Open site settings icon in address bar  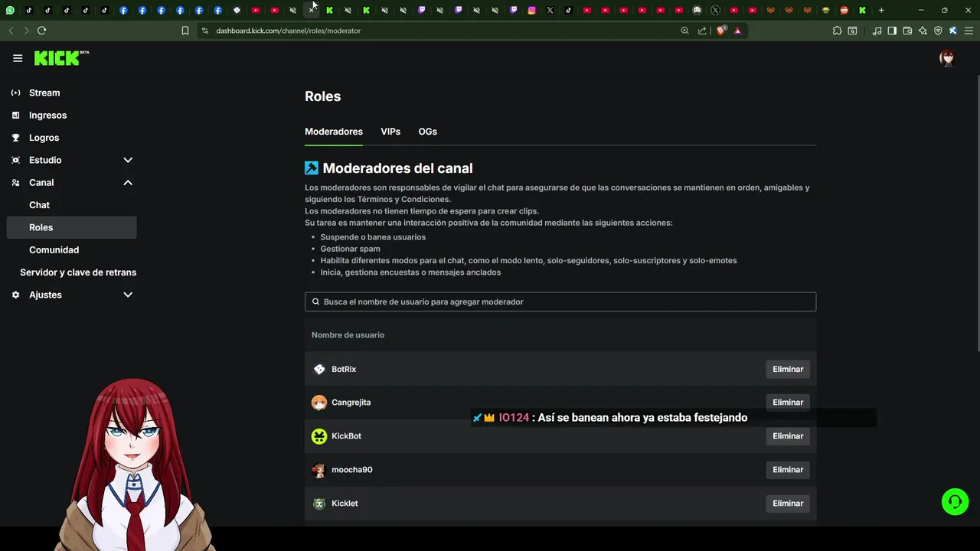point(205,31)
